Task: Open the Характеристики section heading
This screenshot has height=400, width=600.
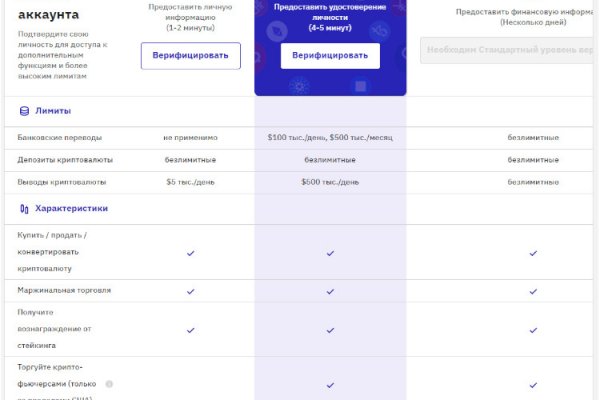Action: tap(71, 209)
